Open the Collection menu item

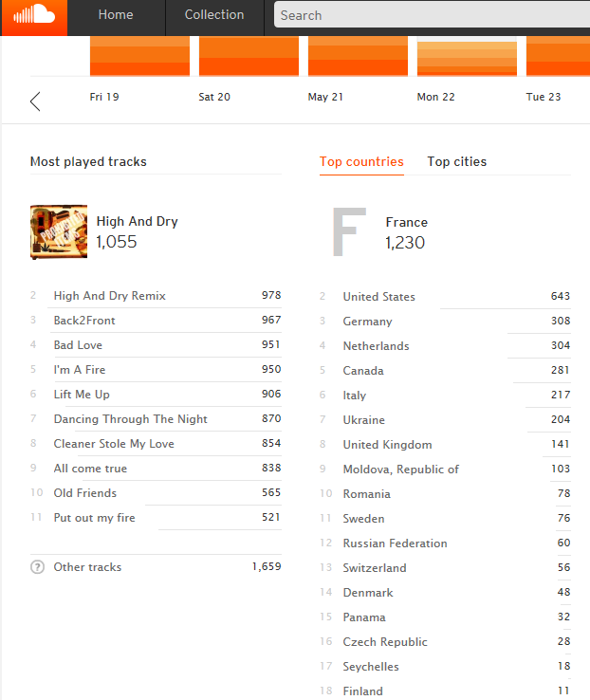click(x=213, y=15)
